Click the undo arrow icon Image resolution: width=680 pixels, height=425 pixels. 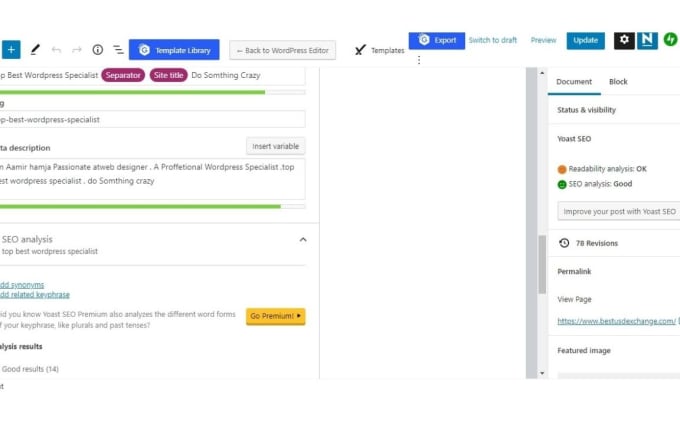point(56,50)
